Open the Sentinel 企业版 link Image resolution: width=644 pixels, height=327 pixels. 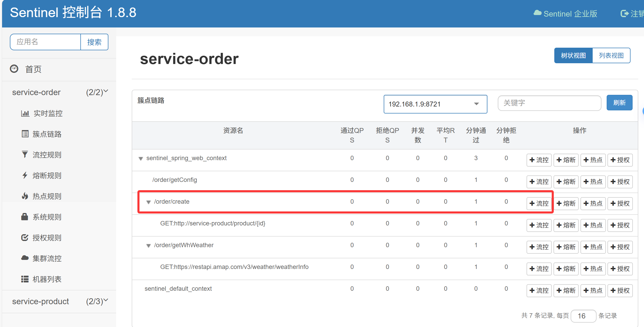coord(565,14)
